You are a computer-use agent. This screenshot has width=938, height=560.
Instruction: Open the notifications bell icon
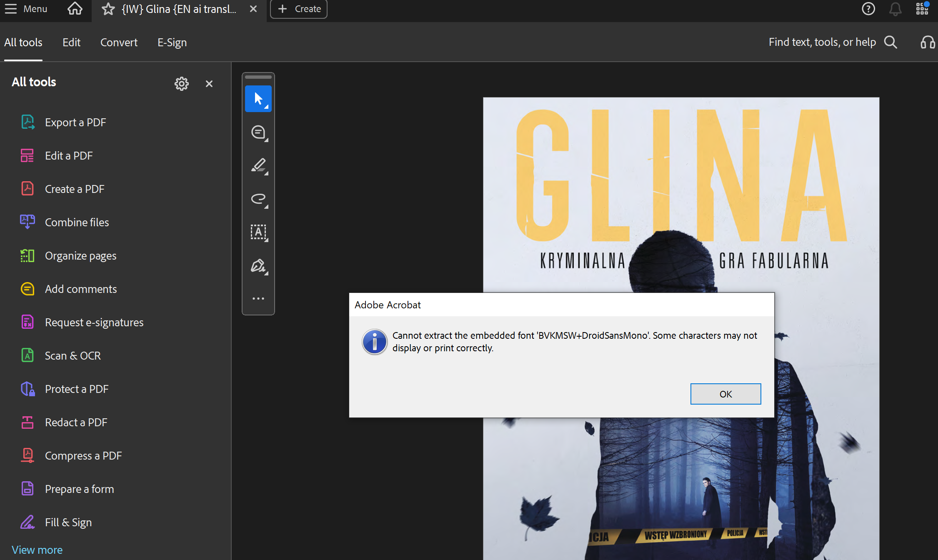click(895, 9)
